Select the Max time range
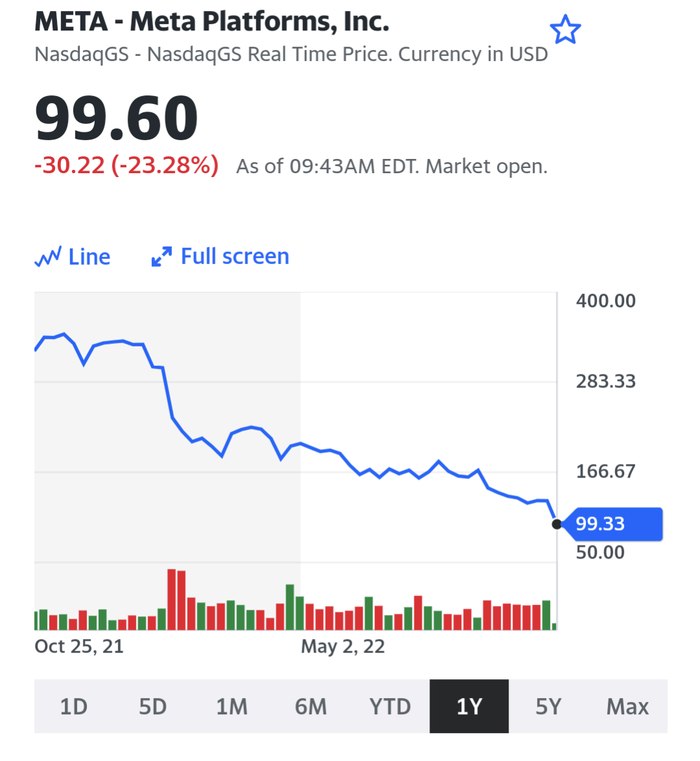Viewport: 700px width, 761px height. [627, 706]
